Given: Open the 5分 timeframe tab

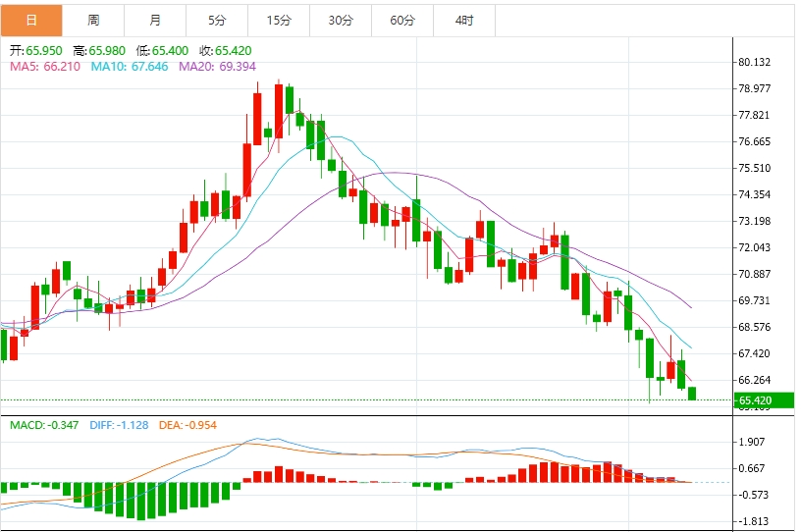Looking at the screenshot, I should click(217, 21).
